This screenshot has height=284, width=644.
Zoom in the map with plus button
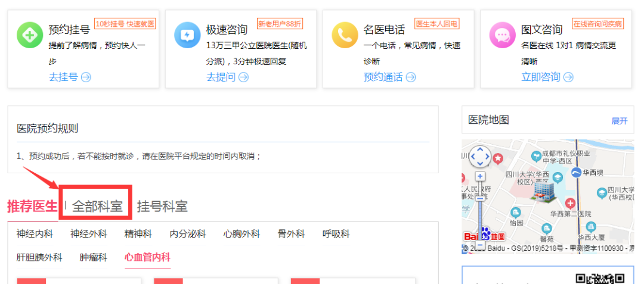tap(480, 177)
